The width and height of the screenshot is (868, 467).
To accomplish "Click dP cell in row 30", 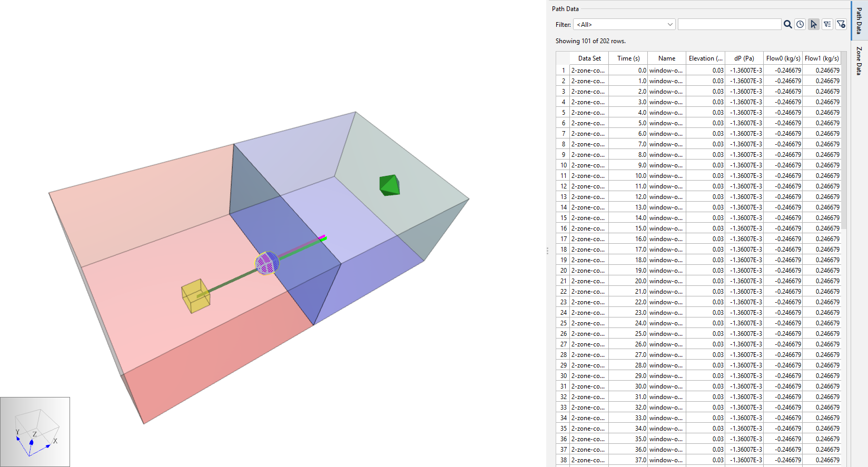I will click(744, 376).
